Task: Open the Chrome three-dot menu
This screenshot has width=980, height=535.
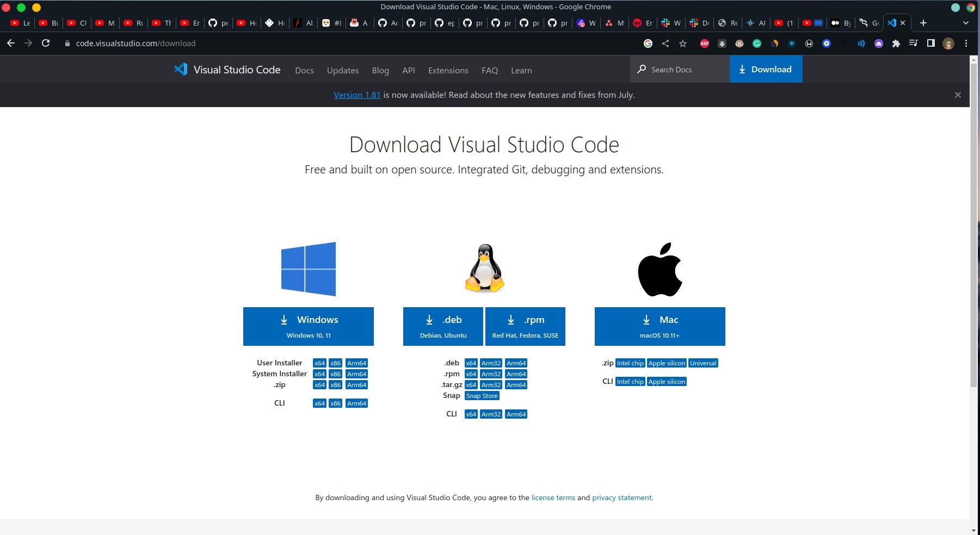Action: pyautogui.click(x=966, y=43)
